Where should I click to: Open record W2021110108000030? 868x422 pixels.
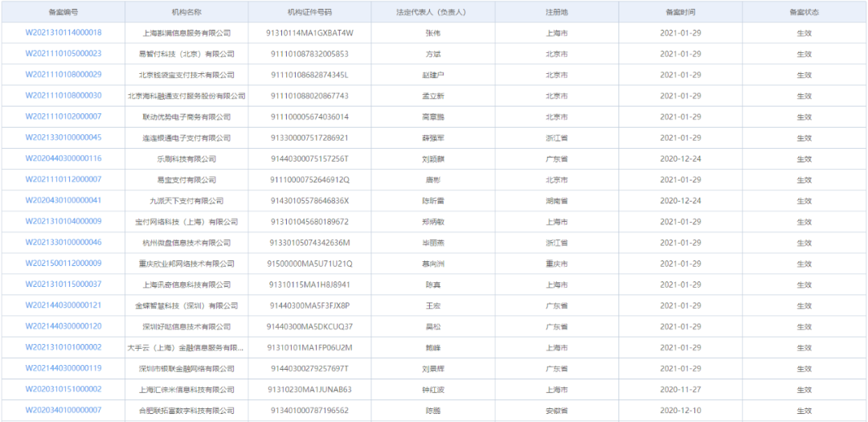tap(63, 96)
